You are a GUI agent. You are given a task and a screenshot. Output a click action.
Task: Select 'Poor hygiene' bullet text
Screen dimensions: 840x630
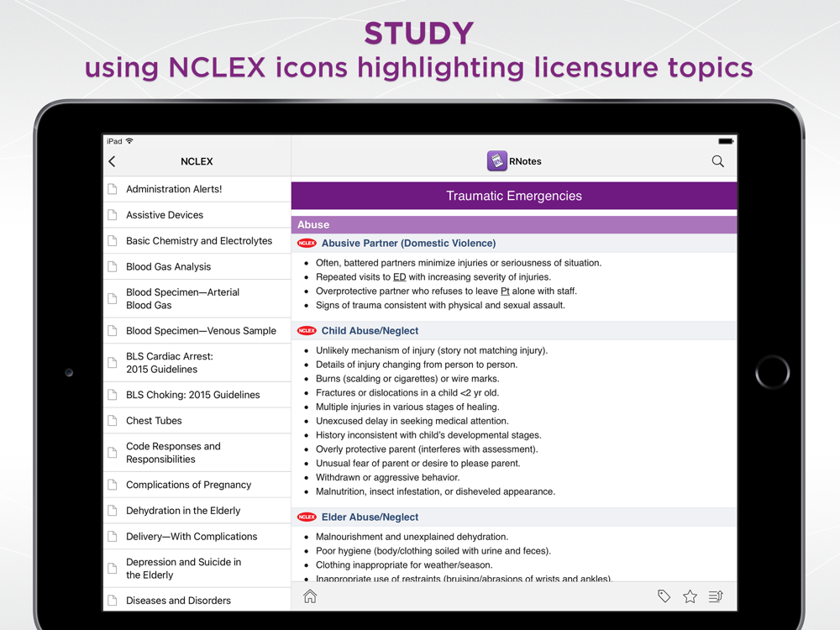[433, 551]
